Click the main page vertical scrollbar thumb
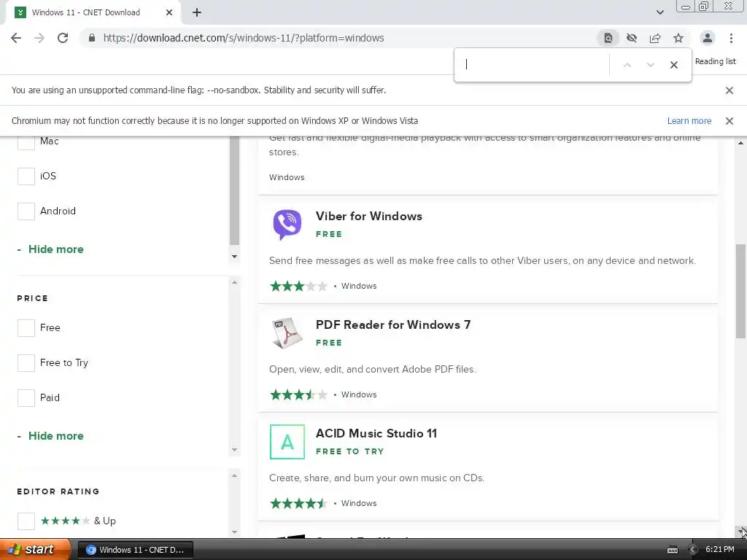Image resolution: width=747 pixels, height=560 pixels. tap(741, 290)
